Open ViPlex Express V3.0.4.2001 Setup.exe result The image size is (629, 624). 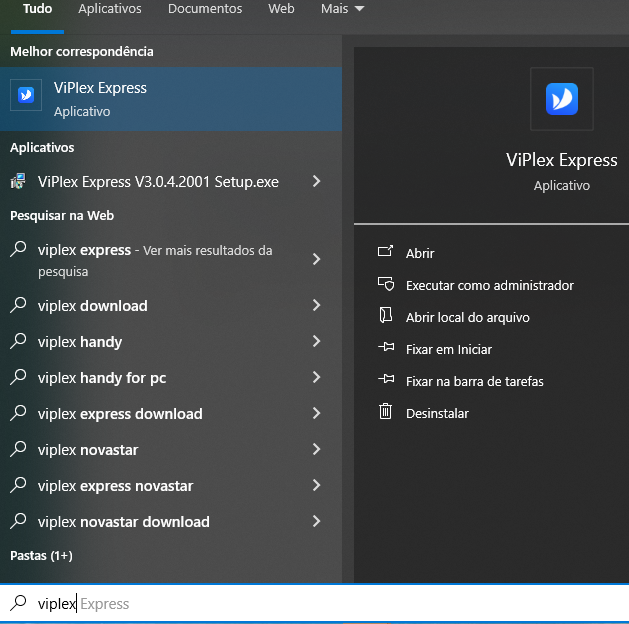coord(158,182)
